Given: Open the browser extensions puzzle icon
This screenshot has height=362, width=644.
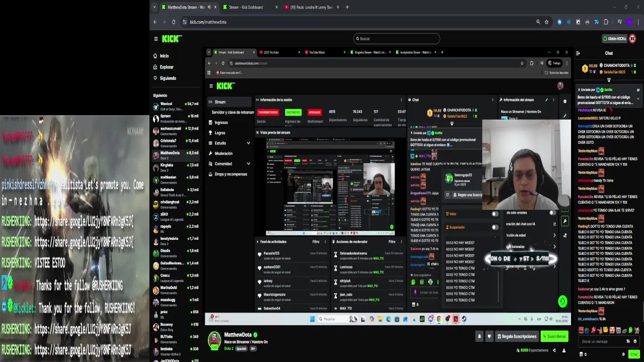Looking at the screenshot, I should 606,22.
